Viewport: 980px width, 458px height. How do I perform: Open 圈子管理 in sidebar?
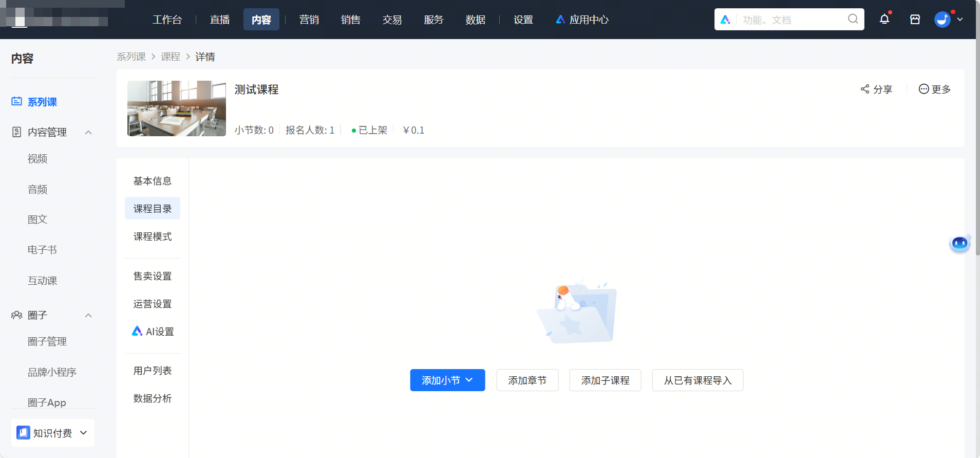[x=47, y=341]
